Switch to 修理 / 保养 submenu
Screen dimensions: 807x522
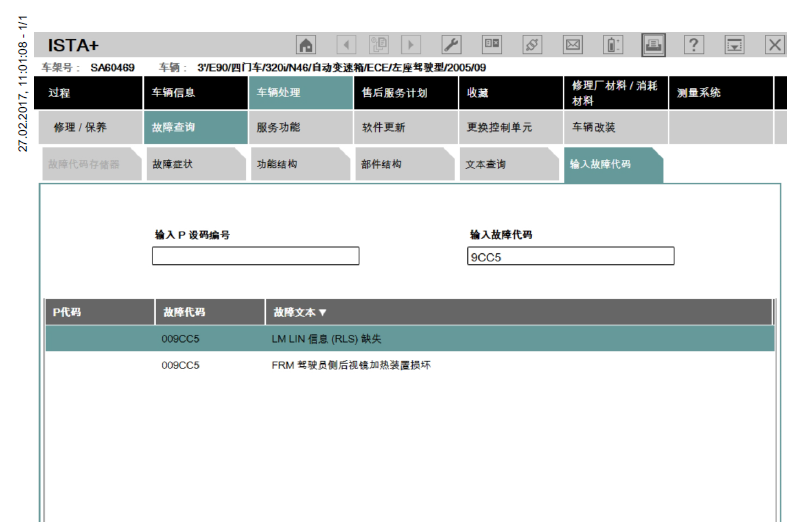91,127
